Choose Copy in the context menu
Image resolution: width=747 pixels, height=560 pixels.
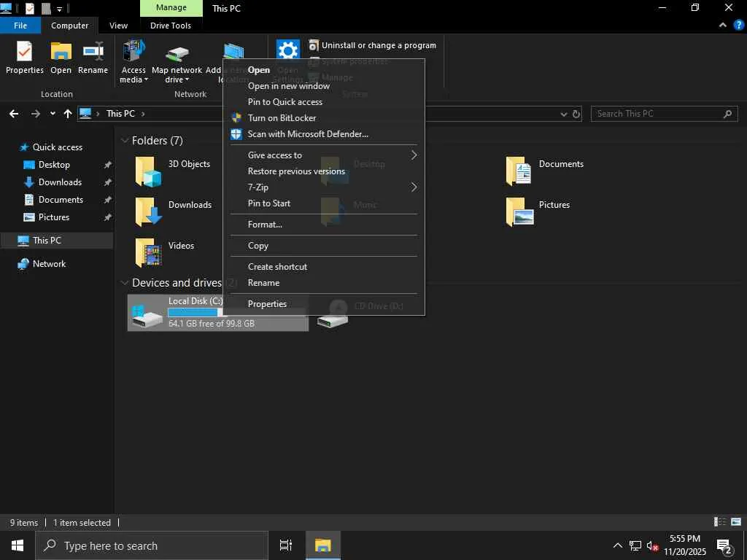click(x=325, y=246)
